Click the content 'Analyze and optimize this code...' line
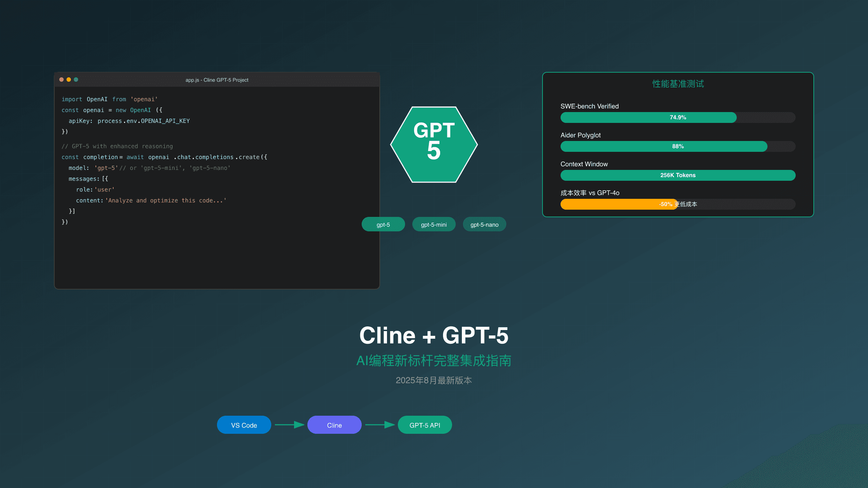The image size is (868, 488). tap(151, 201)
